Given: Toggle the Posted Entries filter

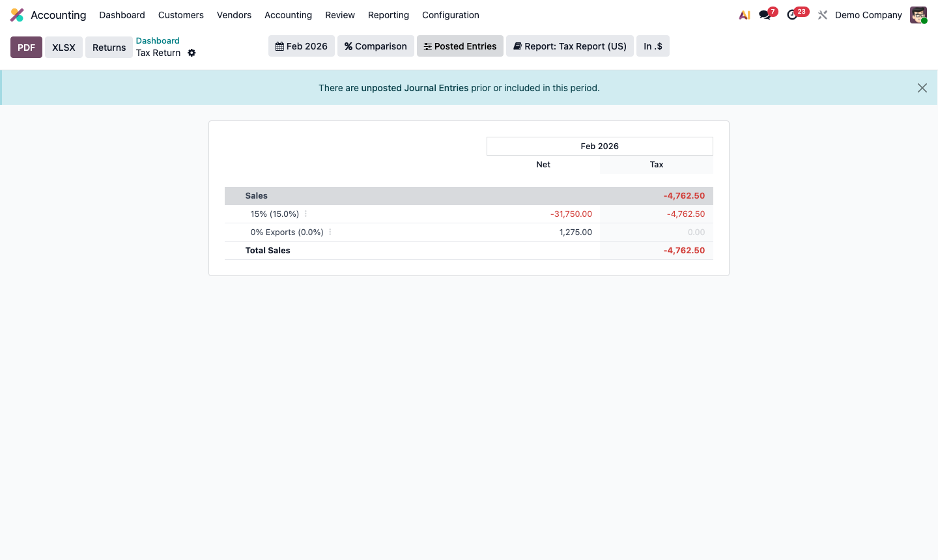Looking at the screenshot, I should click(460, 46).
